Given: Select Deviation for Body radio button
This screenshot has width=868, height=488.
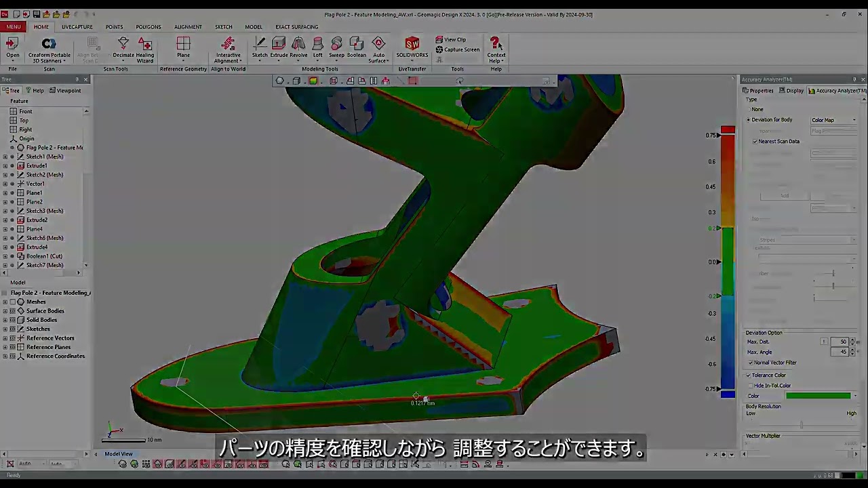Looking at the screenshot, I should click(749, 120).
